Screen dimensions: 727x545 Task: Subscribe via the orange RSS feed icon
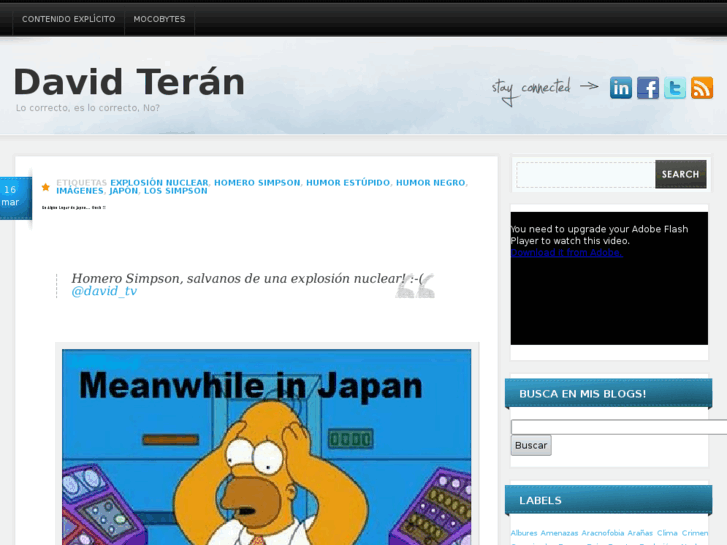pyautogui.click(x=701, y=88)
